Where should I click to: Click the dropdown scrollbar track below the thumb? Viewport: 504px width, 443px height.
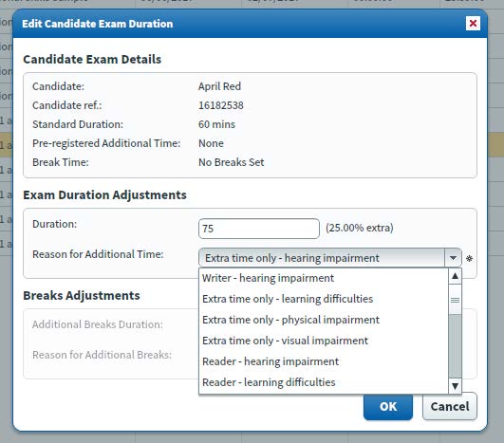(x=455, y=346)
